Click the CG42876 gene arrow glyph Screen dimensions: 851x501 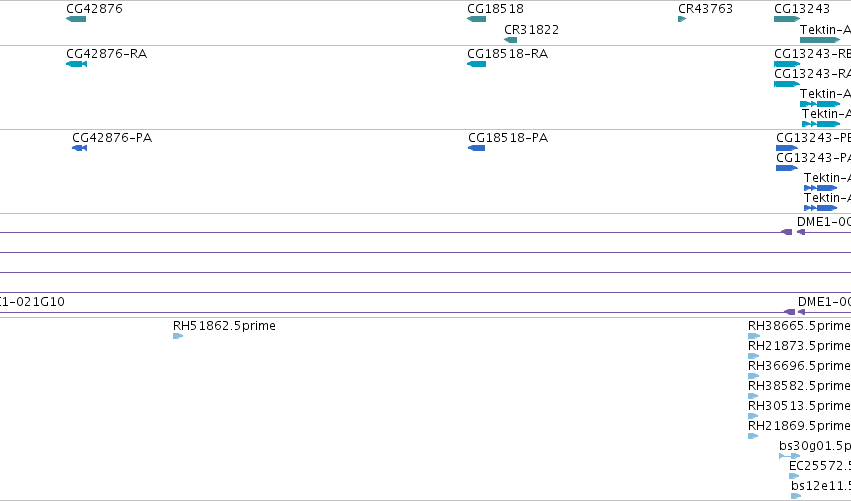[x=76, y=19]
